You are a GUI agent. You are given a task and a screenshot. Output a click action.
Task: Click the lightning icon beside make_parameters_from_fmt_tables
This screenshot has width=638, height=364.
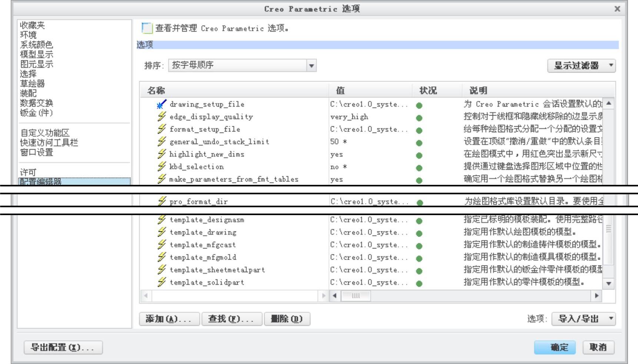[x=162, y=179]
